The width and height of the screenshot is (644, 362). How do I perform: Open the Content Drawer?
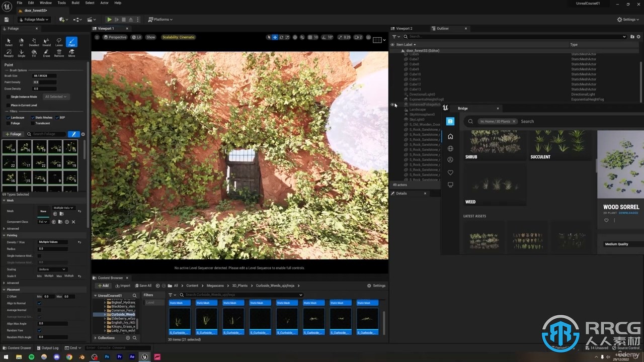[17, 348]
